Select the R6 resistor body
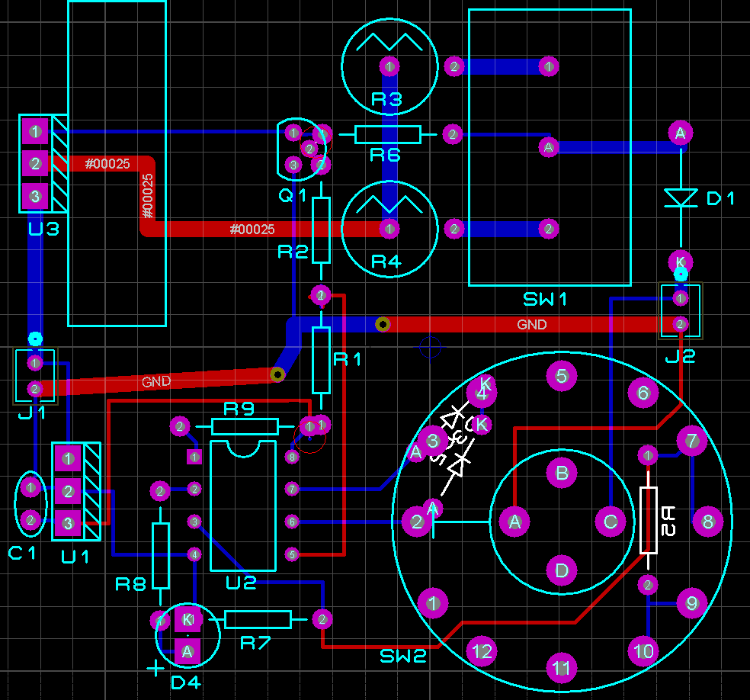 pyautogui.click(x=388, y=135)
